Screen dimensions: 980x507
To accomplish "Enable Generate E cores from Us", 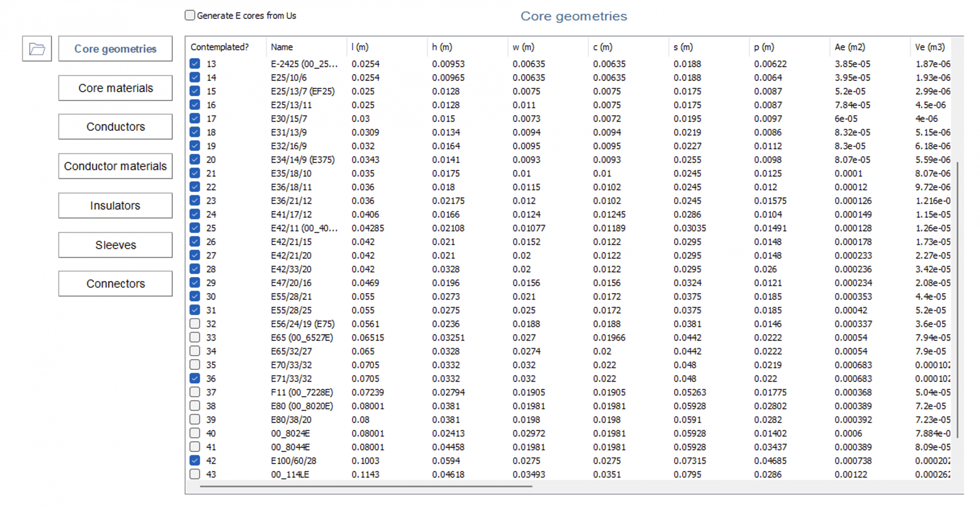I will coord(190,15).
